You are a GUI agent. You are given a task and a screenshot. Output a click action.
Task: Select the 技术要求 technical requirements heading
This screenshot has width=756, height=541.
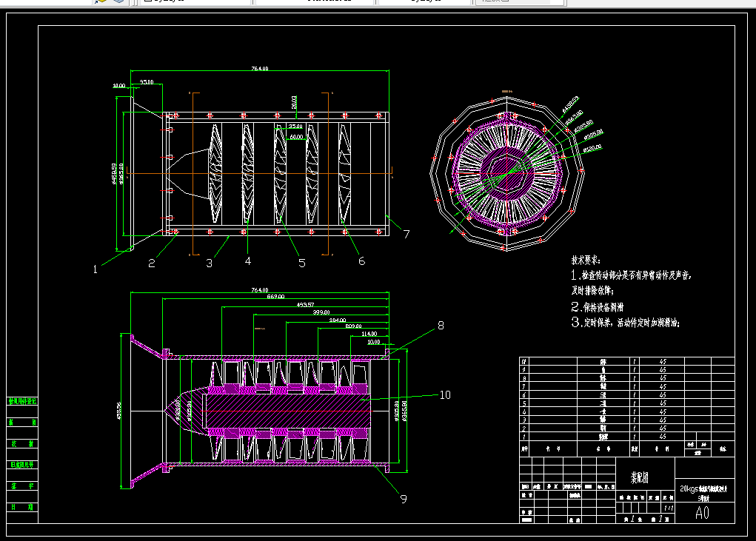pyautogui.click(x=586, y=261)
